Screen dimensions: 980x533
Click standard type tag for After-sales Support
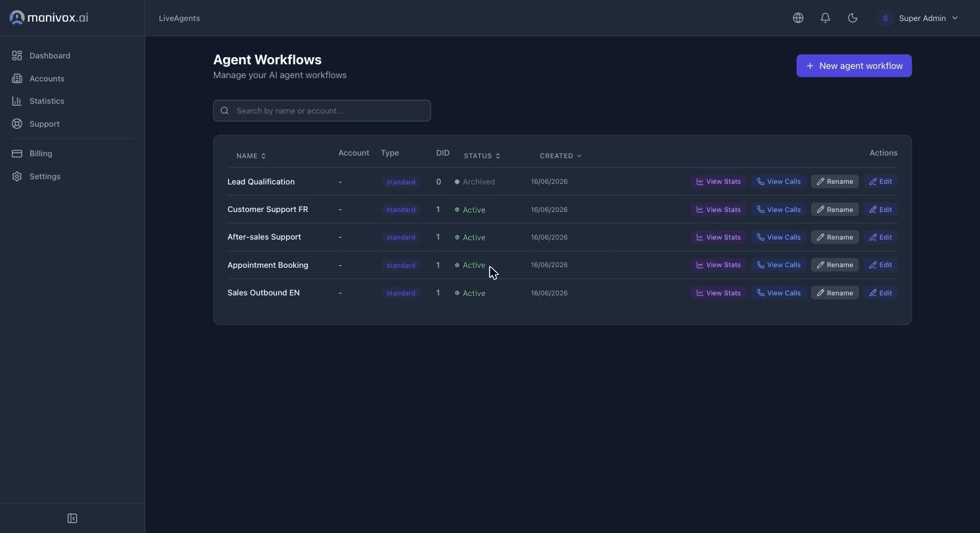pyautogui.click(x=400, y=238)
